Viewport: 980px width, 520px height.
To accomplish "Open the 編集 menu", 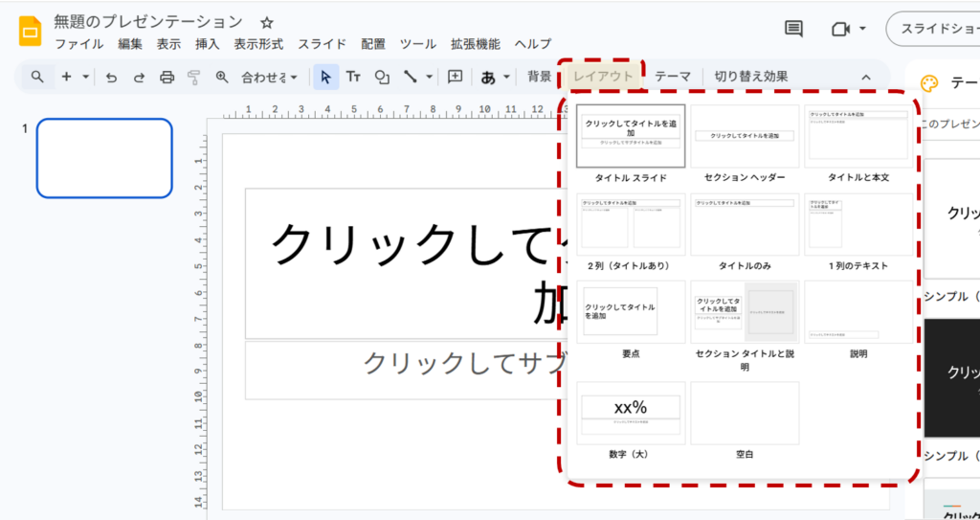I will [x=130, y=44].
